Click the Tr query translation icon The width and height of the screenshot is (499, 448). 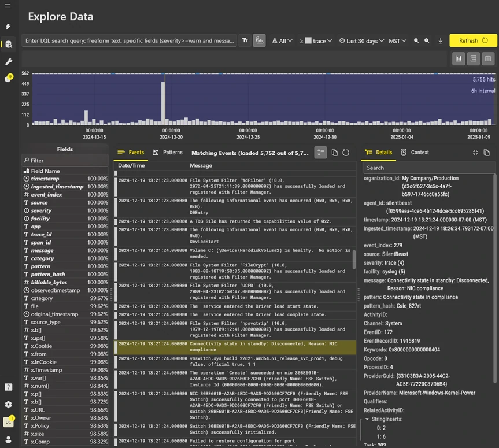[x=245, y=40]
